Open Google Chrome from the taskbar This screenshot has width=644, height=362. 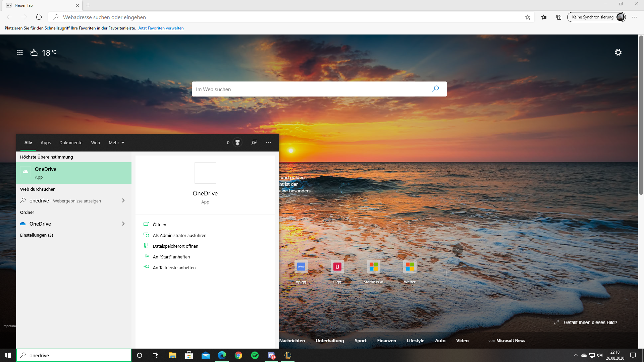238,355
